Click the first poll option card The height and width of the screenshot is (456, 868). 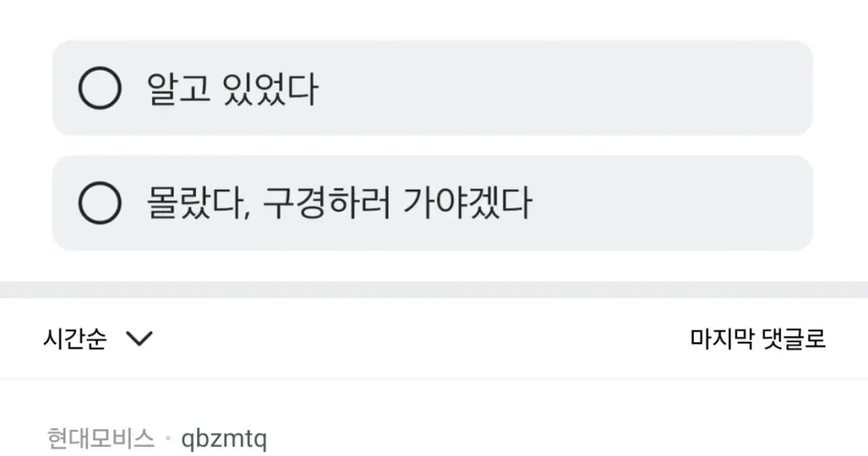pos(434,86)
